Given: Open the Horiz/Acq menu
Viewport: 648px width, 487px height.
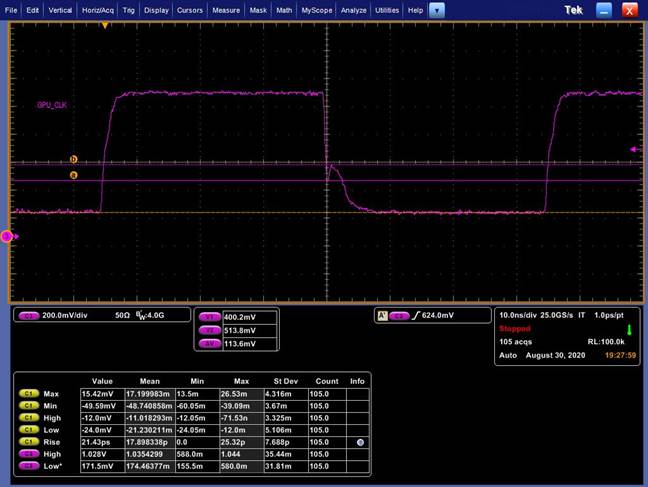Looking at the screenshot, I should pos(98,10).
